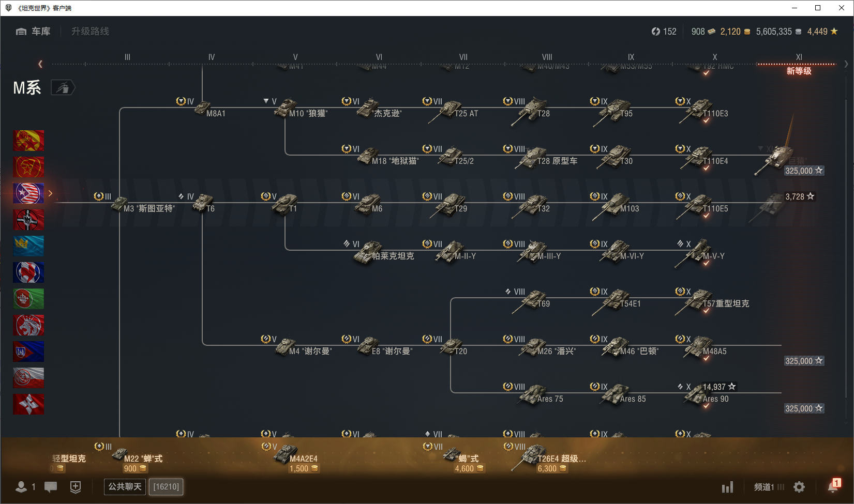
Task: Select the Germany nation flag
Action: (x=28, y=220)
